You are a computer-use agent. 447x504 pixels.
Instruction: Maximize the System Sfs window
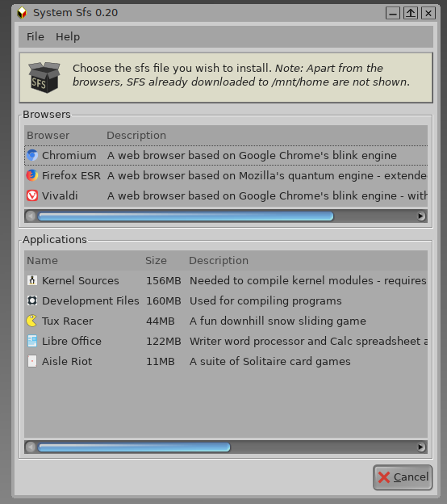(411, 13)
